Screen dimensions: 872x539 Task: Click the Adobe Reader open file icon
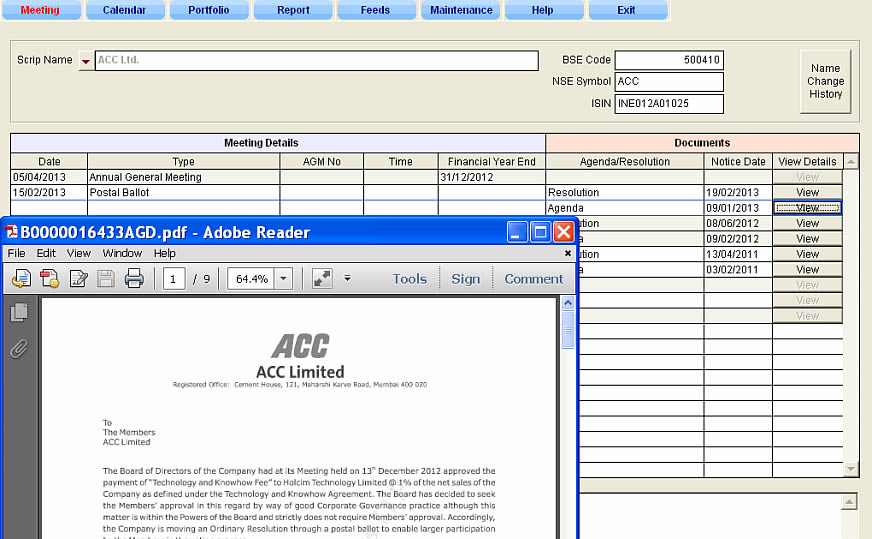click(x=21, y=278)
